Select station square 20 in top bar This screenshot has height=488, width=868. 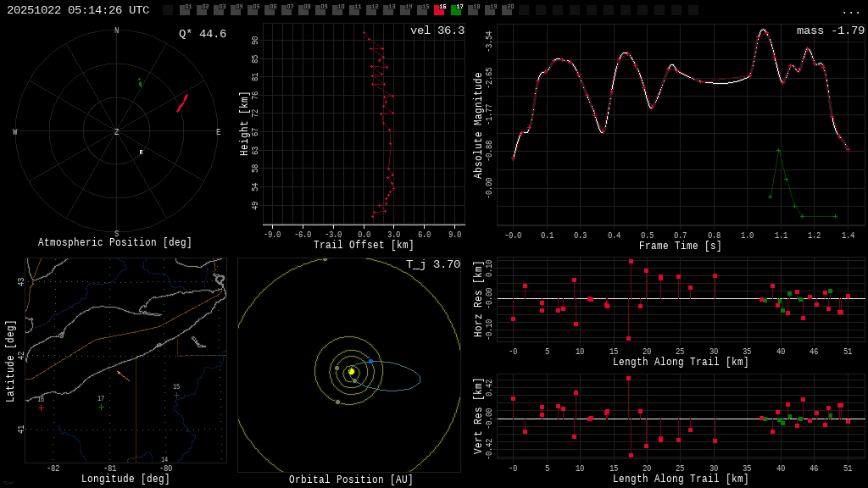pos(507,9)
